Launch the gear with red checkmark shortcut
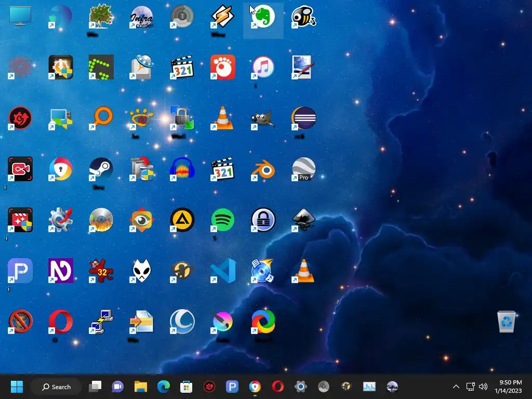 tap(60, 220)
